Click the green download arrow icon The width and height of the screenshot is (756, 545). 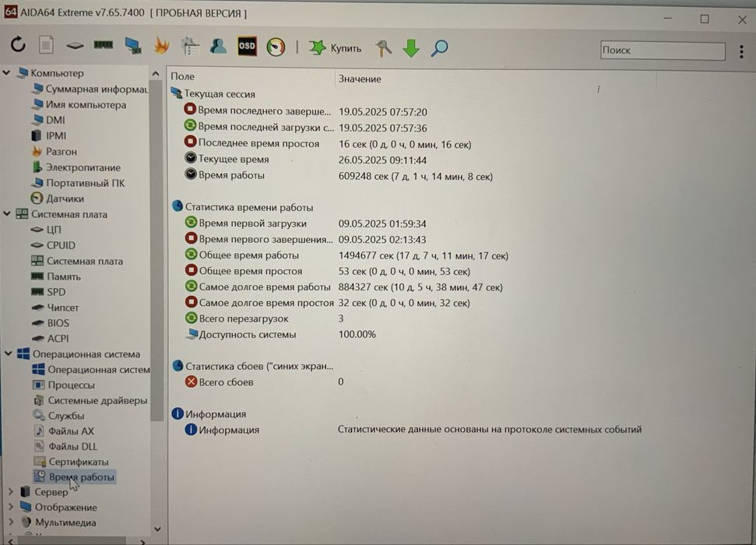coord(411,48)
